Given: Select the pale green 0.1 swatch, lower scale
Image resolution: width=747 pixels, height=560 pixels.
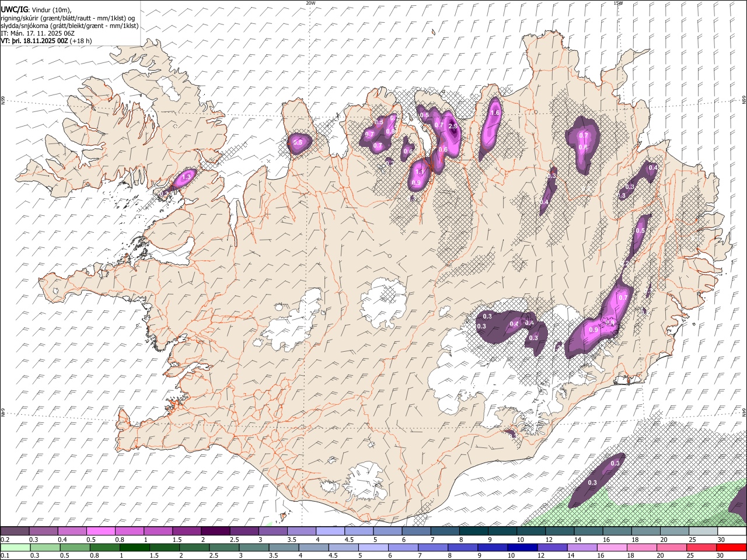Looking at the screenshot, I should (15, 547).
